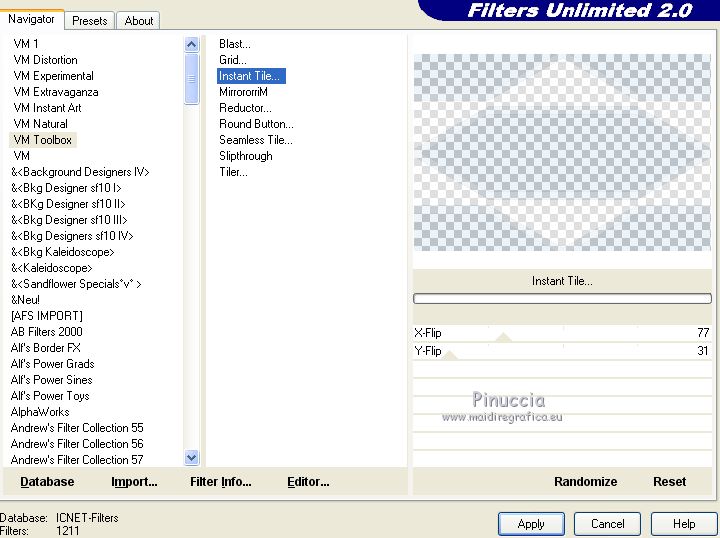
Task: Select the plain VM category
Action: (x=22, y=156)
